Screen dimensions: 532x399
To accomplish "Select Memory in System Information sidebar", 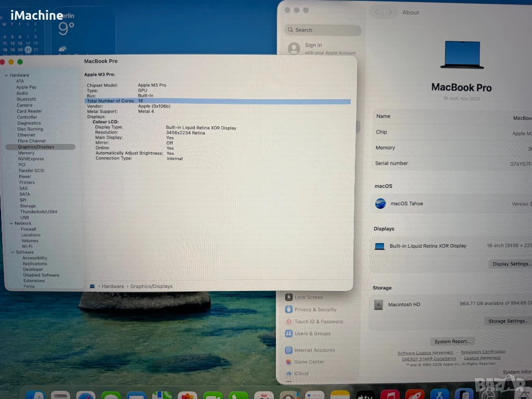I will [x=26, y=153].
